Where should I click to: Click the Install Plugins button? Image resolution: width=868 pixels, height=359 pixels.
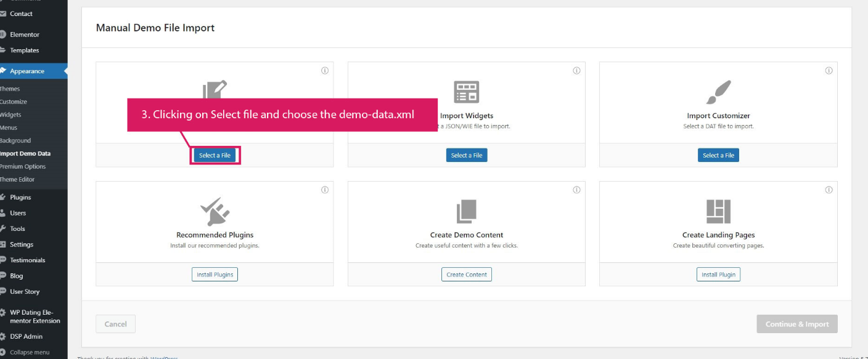tap(215, 275)
